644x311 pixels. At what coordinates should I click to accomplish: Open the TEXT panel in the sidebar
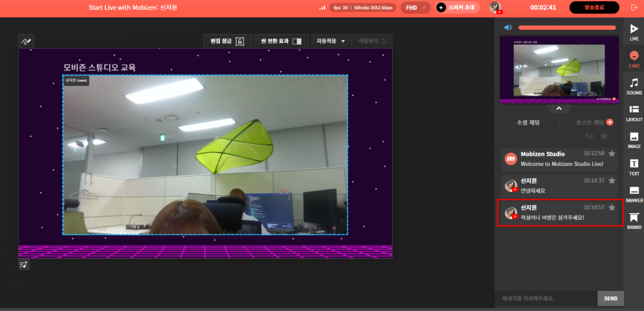(x=634, y=167)
